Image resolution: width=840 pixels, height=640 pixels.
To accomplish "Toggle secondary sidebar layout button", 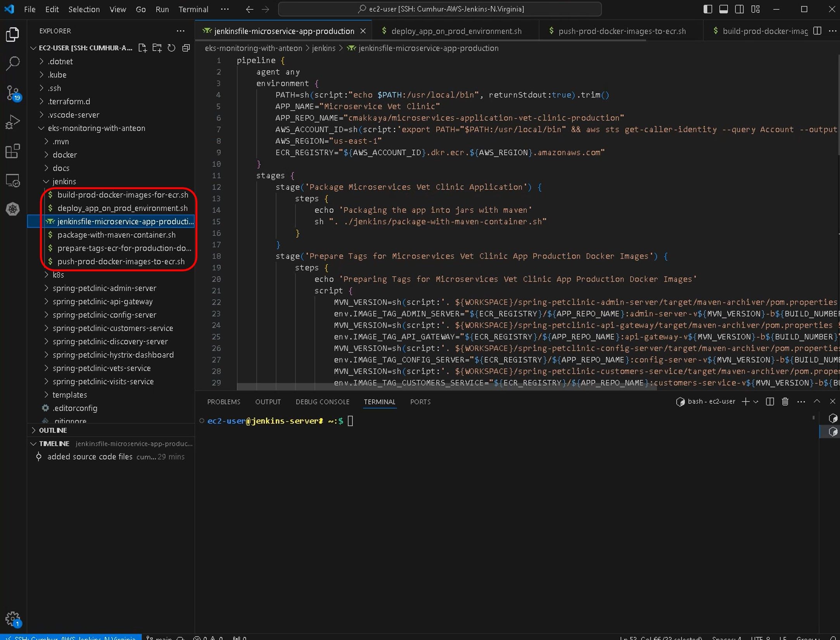I will point(739,9).
